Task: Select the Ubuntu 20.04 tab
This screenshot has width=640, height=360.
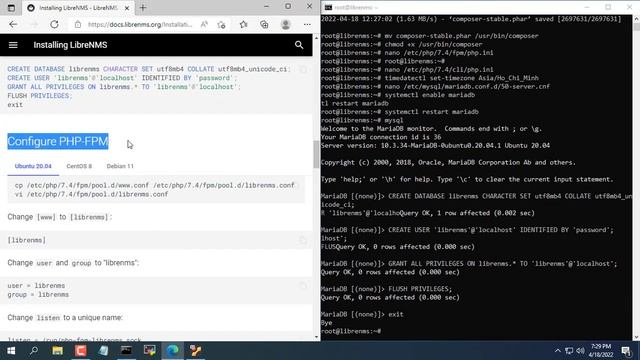Action: click(33, 166)
